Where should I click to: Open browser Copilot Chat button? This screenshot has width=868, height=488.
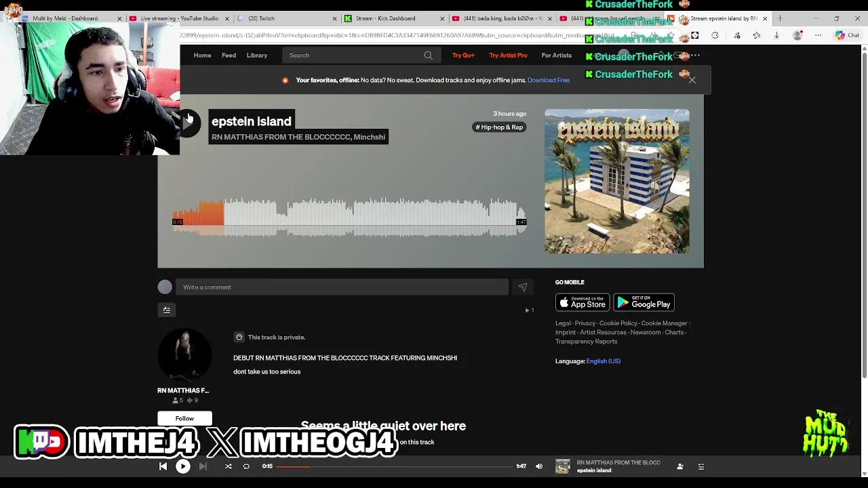(848, 35)
